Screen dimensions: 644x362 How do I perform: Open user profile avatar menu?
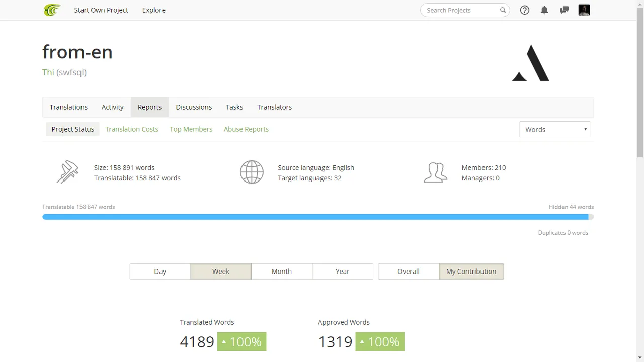pos(584,10)
